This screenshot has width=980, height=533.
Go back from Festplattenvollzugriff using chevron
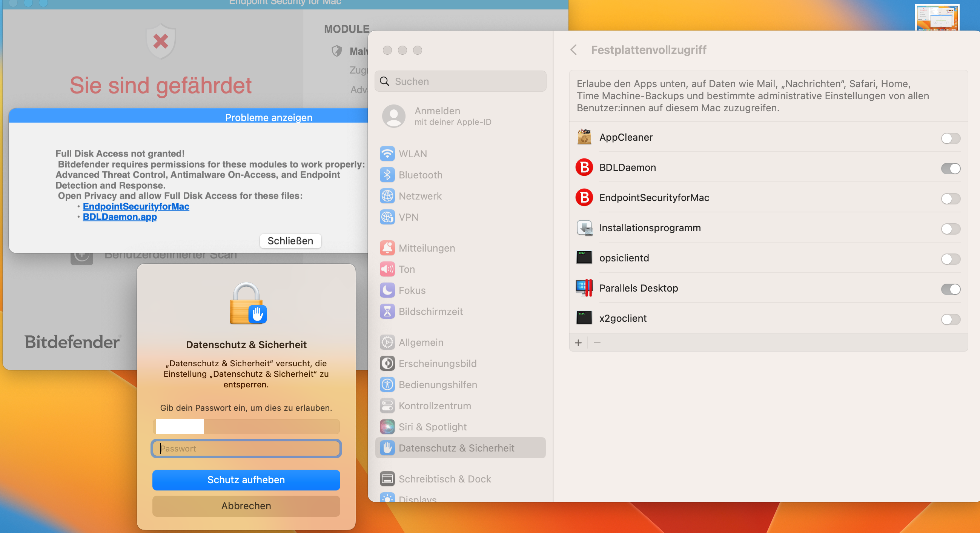[x=573, y=50]
